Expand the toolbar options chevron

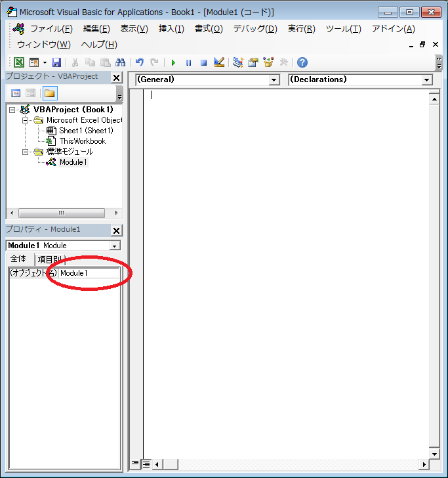439,62
